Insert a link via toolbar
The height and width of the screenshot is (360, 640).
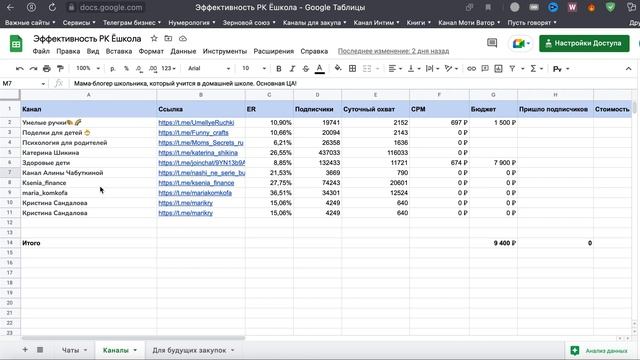(471, 69)
